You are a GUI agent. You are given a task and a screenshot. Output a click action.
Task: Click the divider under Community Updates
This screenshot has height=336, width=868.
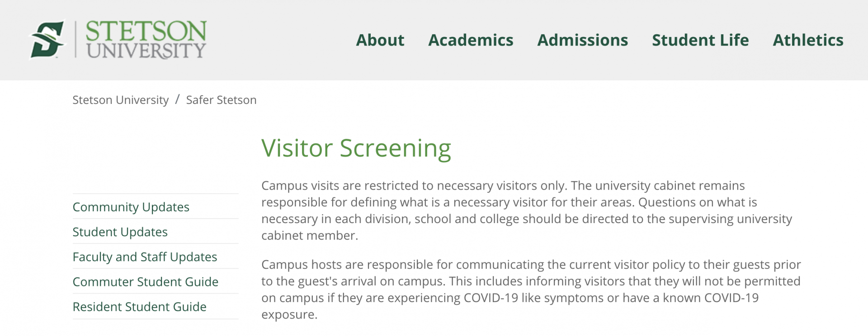pyautogui.click(x=155, y=218)
